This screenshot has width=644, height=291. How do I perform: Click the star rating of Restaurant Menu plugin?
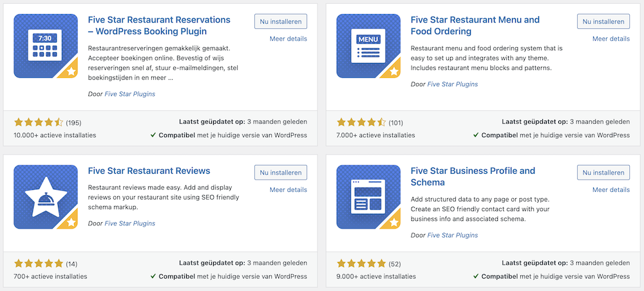[361, 122]
